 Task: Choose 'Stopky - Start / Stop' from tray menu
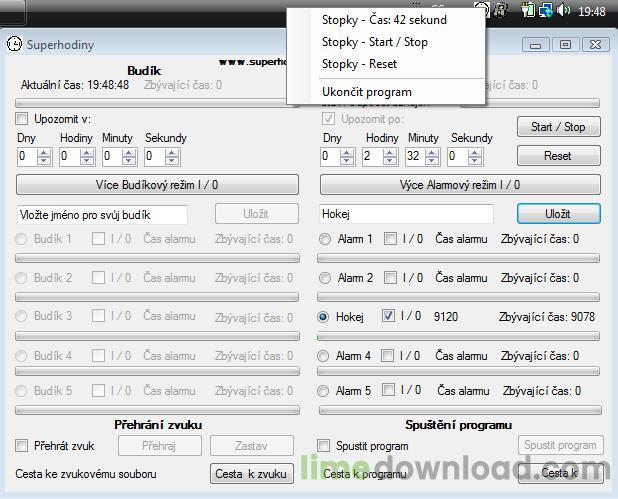click(374, 42)
